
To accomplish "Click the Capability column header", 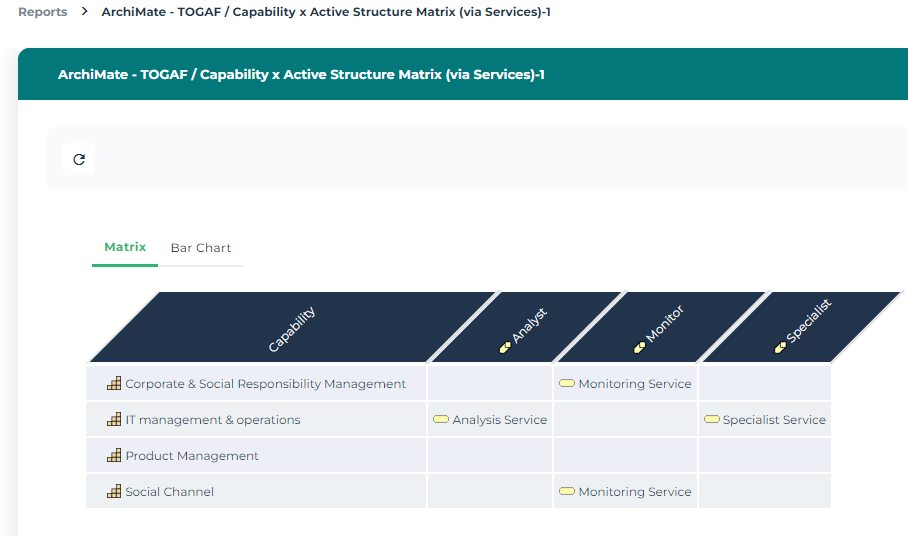I will tap(292, 329).
